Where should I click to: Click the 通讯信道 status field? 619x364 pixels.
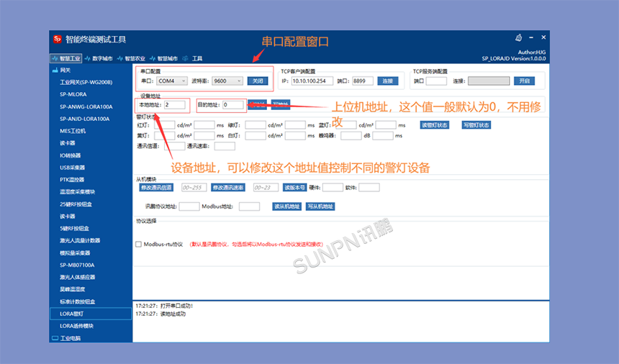pyautogui.click(x=174, y=146)
